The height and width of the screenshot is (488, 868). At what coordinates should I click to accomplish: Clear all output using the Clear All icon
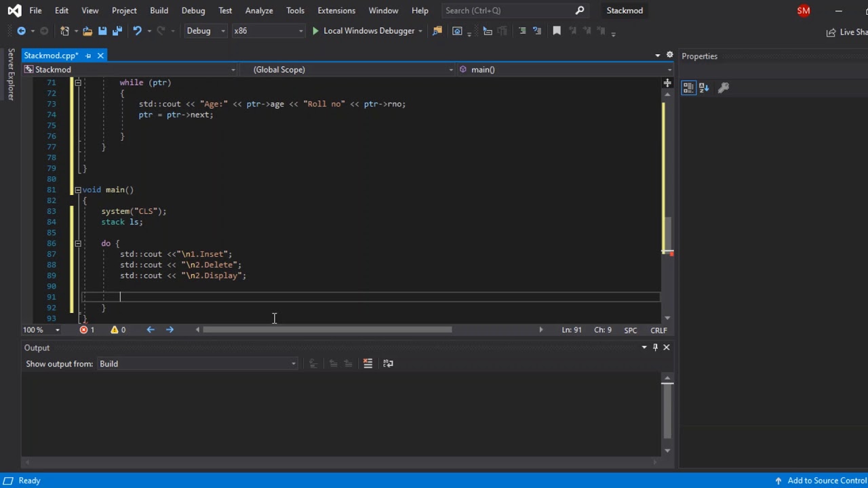(x=368, y=363)
